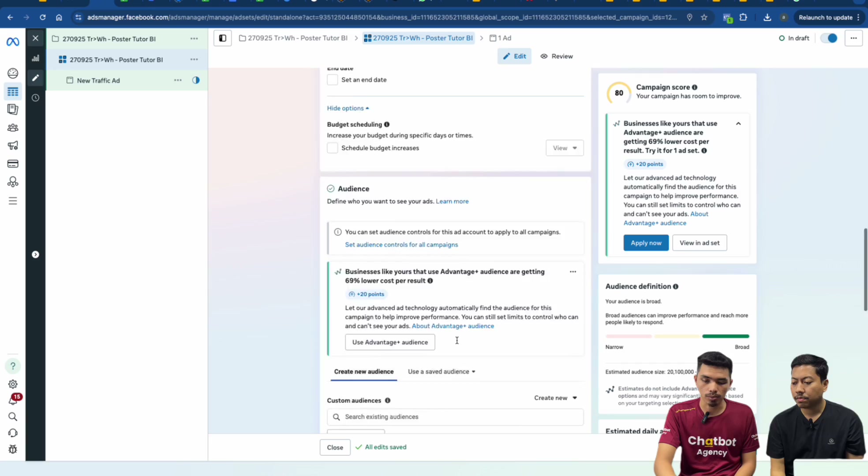Open the bug report icon
The width and height of the screenshot is (868, 476).
click(13, 450)
